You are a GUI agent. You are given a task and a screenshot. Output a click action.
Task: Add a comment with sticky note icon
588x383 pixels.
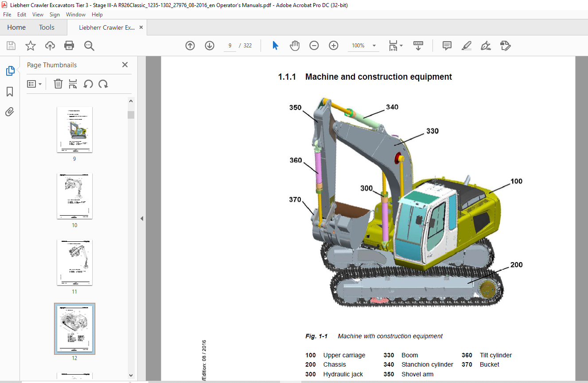447,46
